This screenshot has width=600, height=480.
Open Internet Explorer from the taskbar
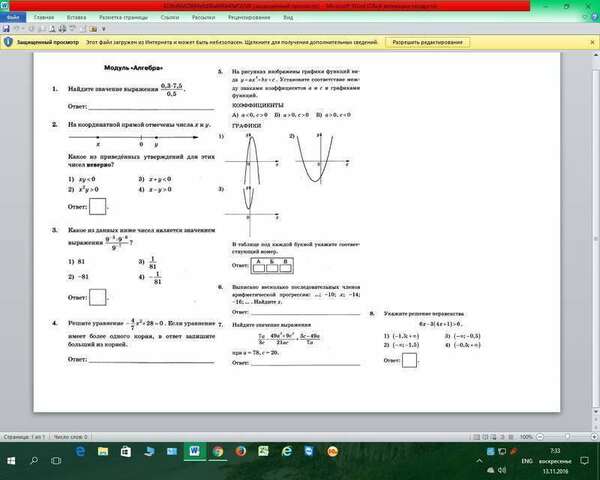click(x=287, y=452)
